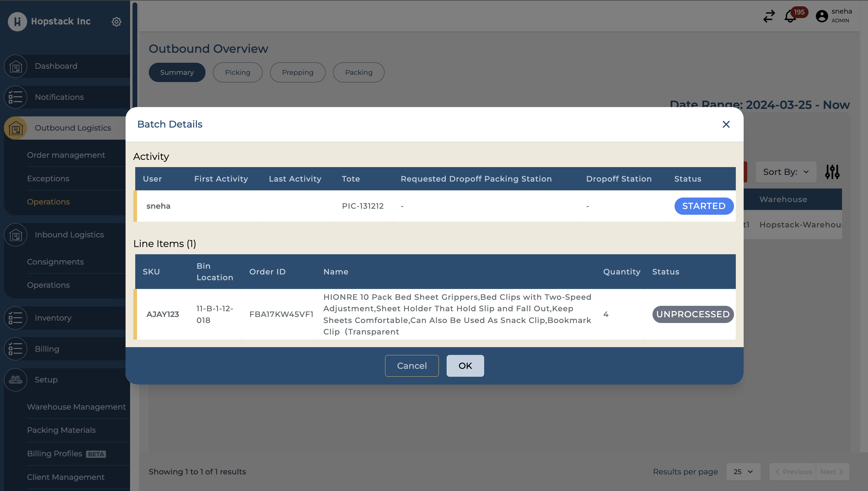Expand the Inbound Logistics section
The width and height of the screenshot is (868, 491).
(69, 235)
